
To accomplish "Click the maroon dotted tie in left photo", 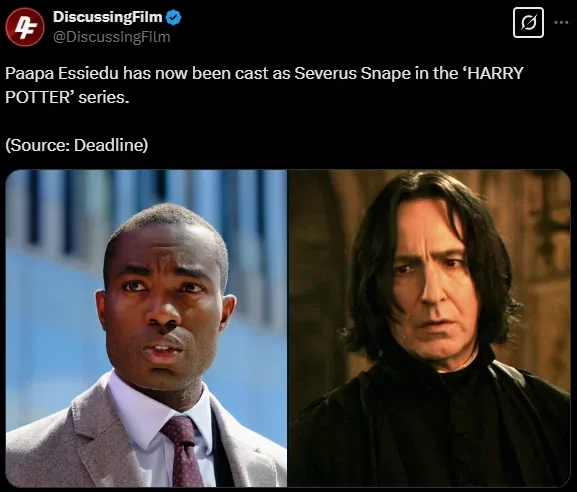I will [x=183, y=452].
